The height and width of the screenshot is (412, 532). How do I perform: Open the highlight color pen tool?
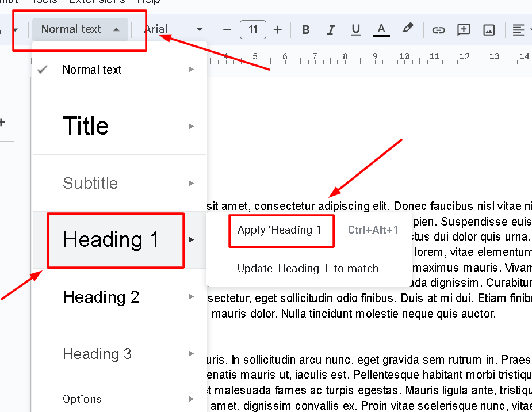(x=407, y=29)
